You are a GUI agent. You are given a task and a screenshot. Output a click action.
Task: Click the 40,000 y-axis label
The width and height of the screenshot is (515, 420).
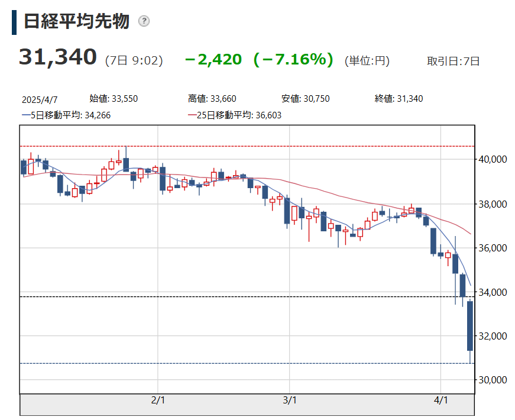click(x=493, y=159)
